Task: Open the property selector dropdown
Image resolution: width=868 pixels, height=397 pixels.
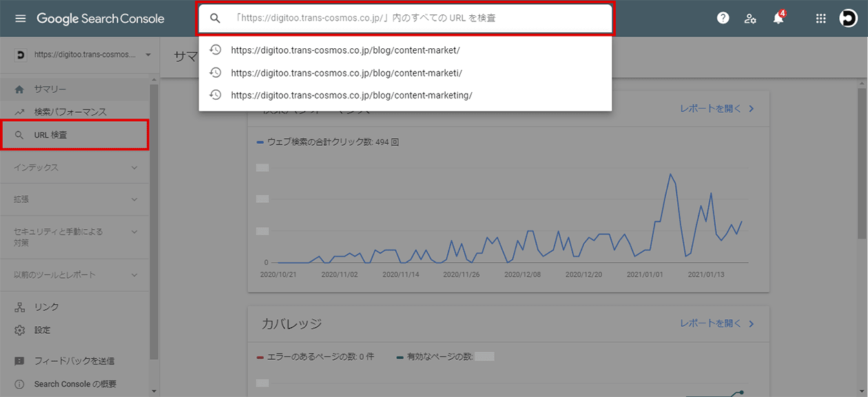Action: click(x=83, y=54)
